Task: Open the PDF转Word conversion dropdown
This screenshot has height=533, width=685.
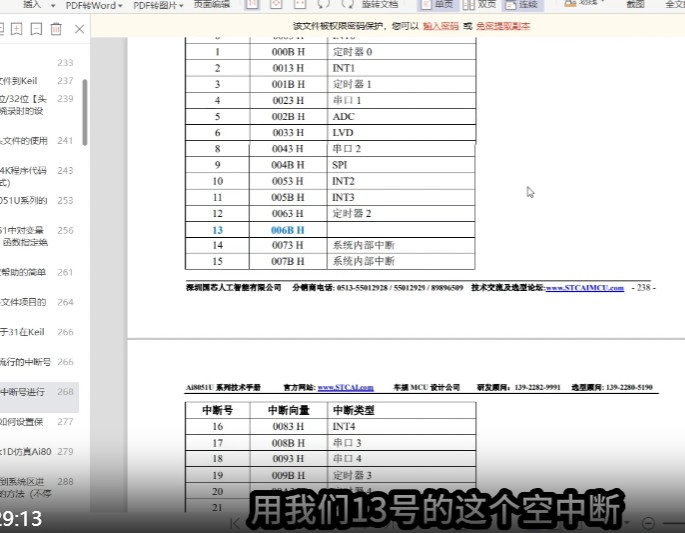Action: tap(93, 5)
